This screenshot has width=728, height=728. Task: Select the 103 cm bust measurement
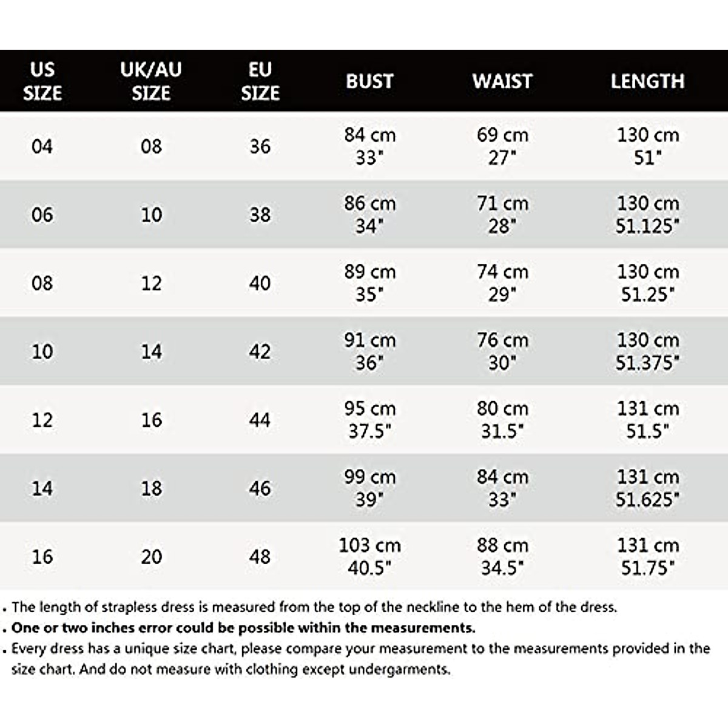click(369, 545)
